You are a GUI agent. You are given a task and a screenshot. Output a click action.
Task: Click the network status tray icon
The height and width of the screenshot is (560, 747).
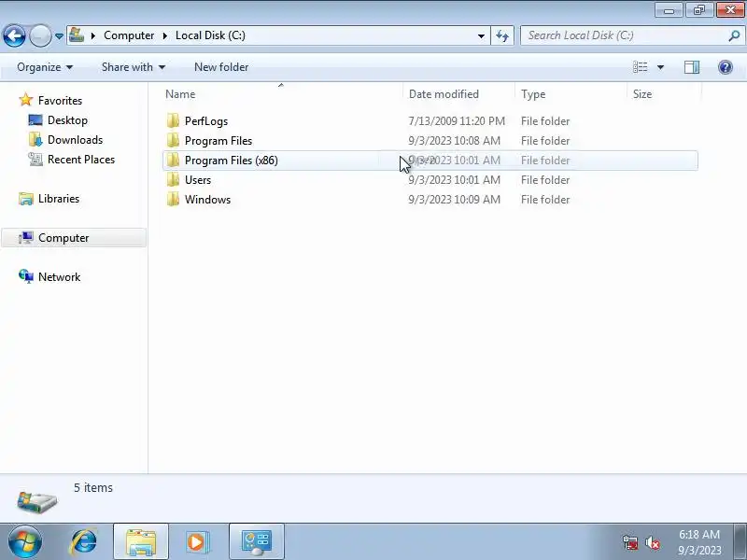click(x=630, y=542)
